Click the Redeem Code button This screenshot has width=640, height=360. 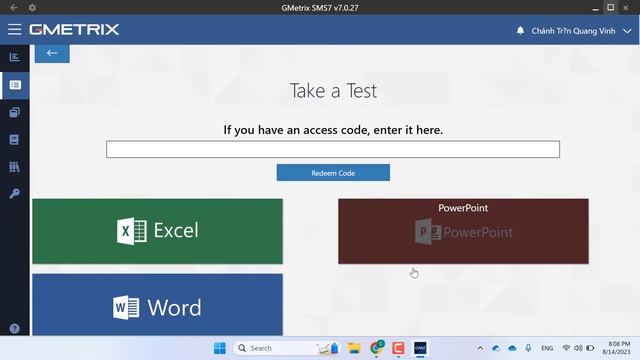click(x=333, y=173)
